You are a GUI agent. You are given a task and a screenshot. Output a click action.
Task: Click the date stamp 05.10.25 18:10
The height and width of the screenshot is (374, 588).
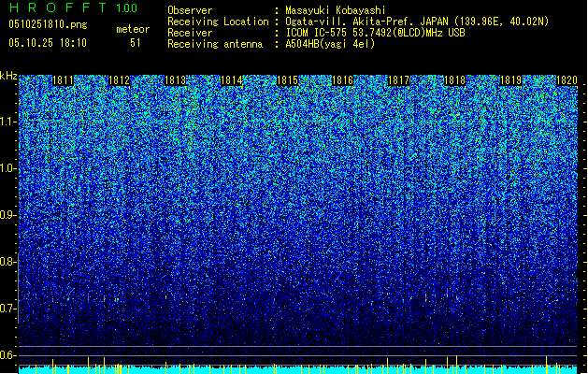point(48,43)
